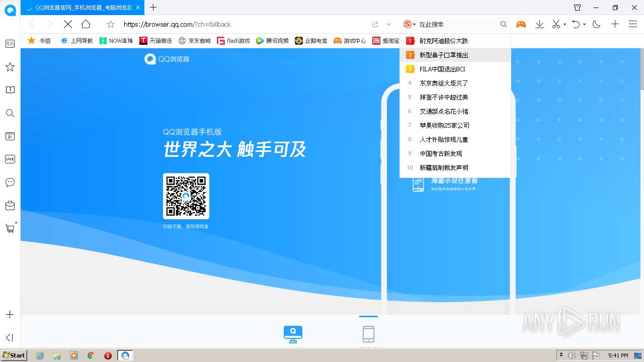Open the news feed sidebar icon

coord(10,44)
